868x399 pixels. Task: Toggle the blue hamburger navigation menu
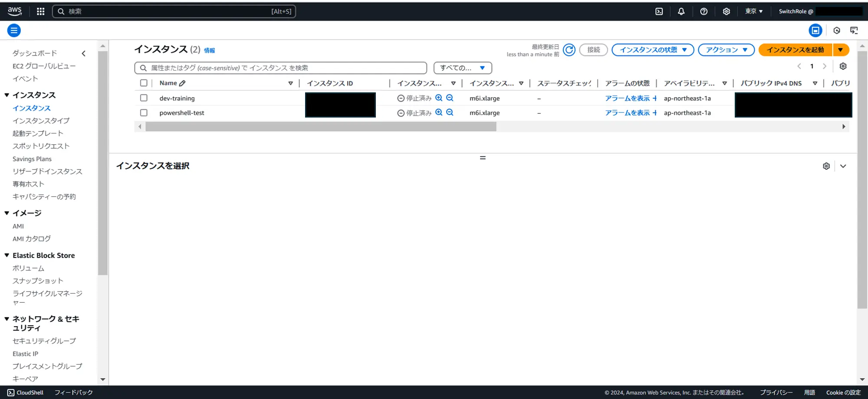[x=14, y=30]
